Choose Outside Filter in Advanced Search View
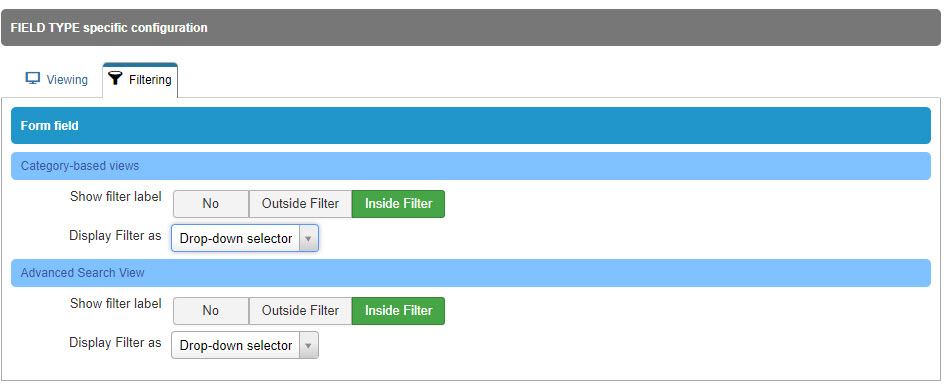944x384 pixels. (x=300, y=311)
